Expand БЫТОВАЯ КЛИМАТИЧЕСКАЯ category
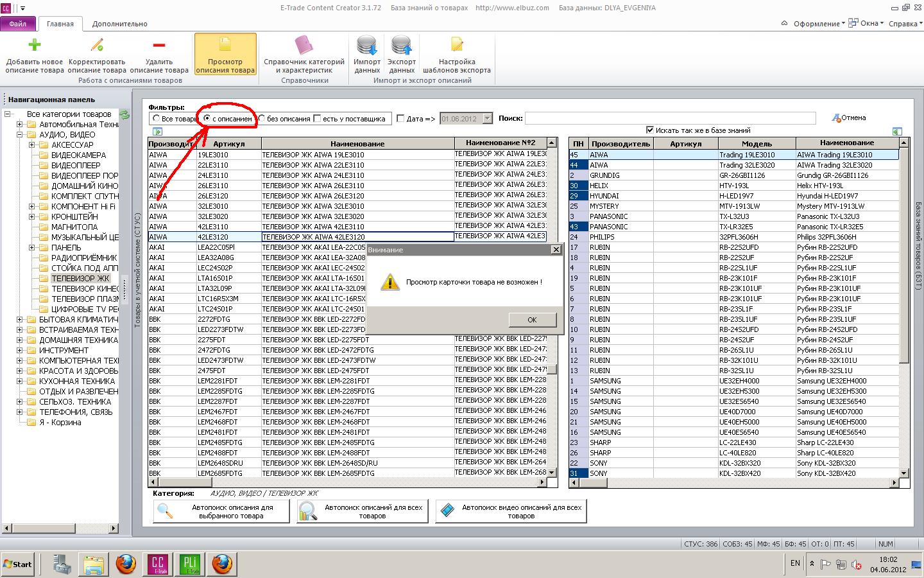Screen dimensions: 924x578 pos(19,320)
